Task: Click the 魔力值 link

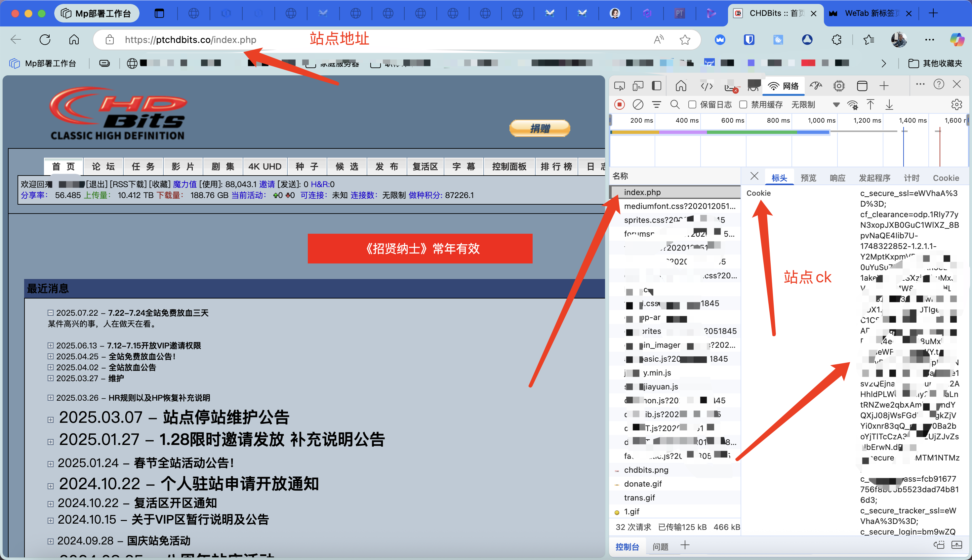Action: [x=184, y=184]
